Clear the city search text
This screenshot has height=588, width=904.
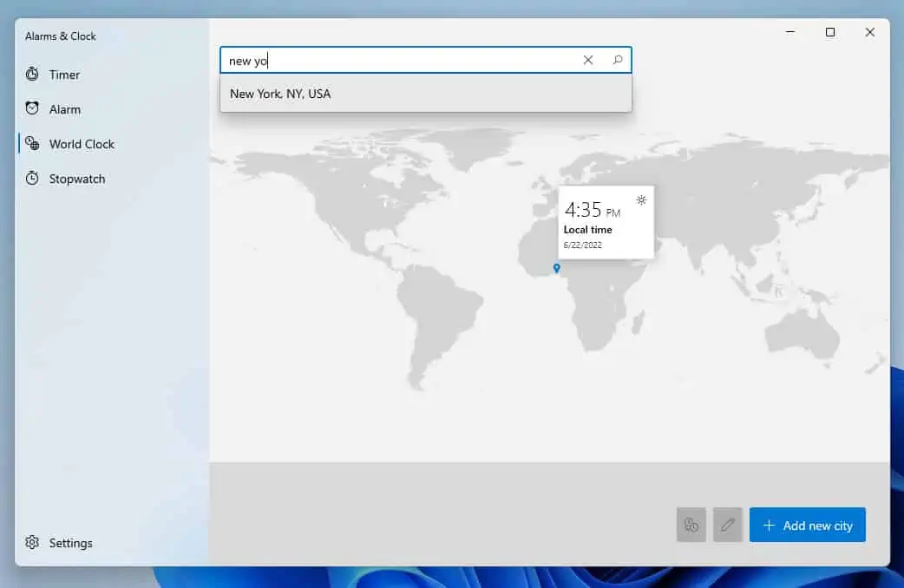click(588, 60)
